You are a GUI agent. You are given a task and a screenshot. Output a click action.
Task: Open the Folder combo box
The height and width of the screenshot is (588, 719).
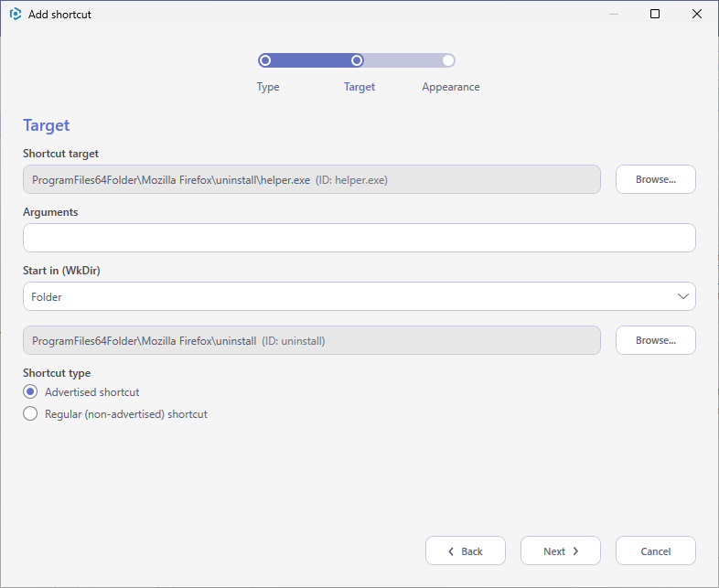coord(359,296)
